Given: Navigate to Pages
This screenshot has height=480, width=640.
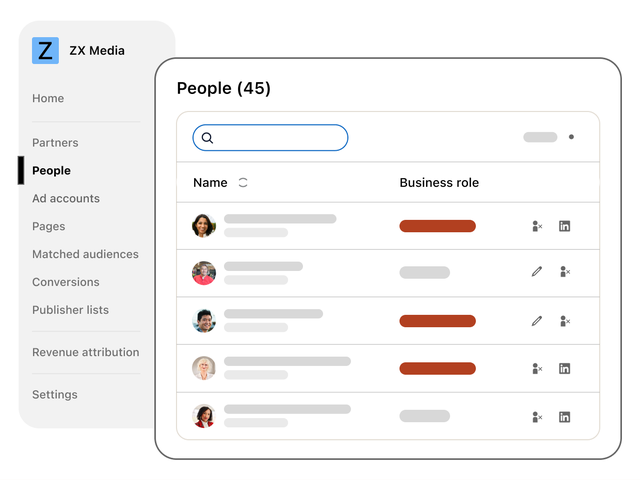Looking at the screenshot, I should [49, 227].
